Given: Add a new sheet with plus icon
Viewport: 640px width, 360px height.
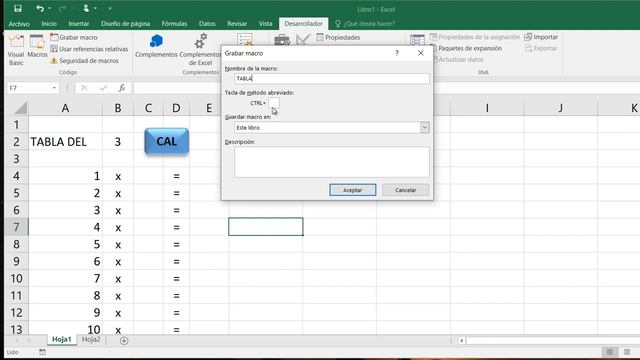Looking at the screenshot, I should tap(124, 340).
